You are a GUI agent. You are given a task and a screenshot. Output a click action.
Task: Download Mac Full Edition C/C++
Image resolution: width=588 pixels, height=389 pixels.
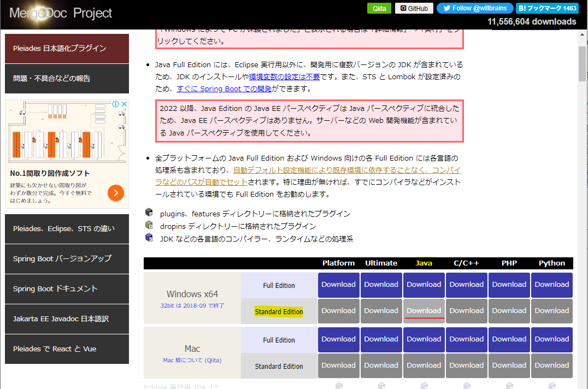(467, 339)
